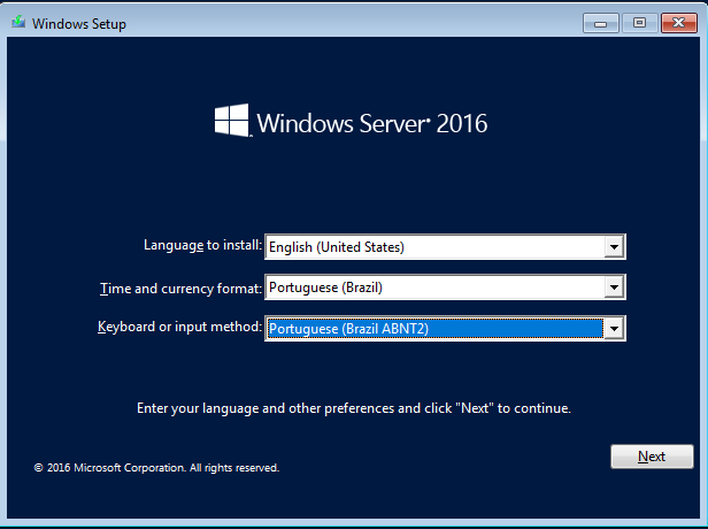Close the Windows Setup window
708x529 pixels.
point(679,23)
